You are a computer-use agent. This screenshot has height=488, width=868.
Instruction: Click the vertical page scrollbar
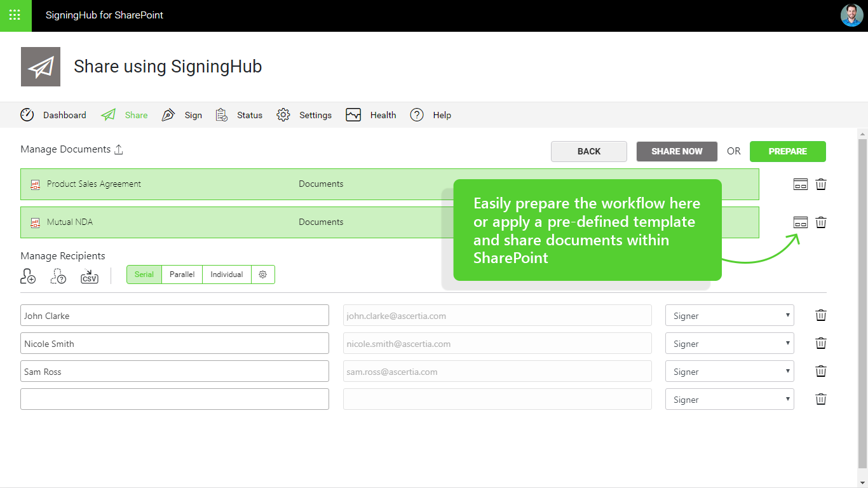tap(862, 304)
